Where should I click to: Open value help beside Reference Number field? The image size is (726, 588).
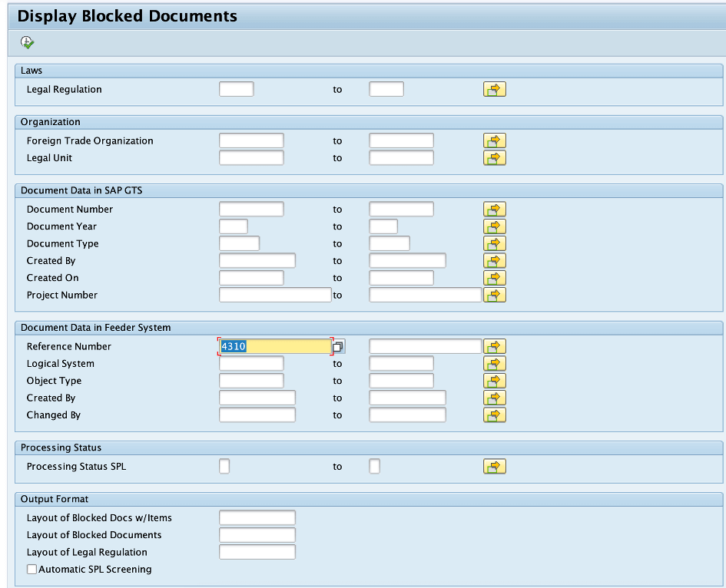(x=339, y=346)
